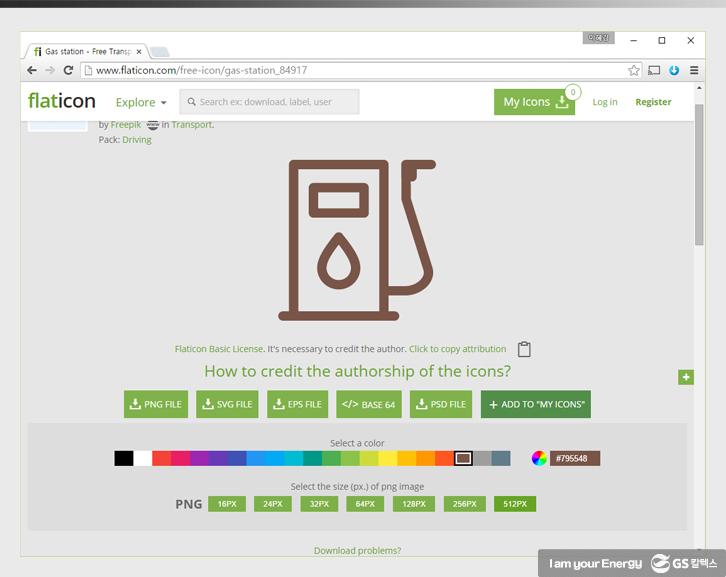Bookmark this page with the star icon
Image resolution: width=726 pixels, height=577 pixels.
[x=634, y=71]
